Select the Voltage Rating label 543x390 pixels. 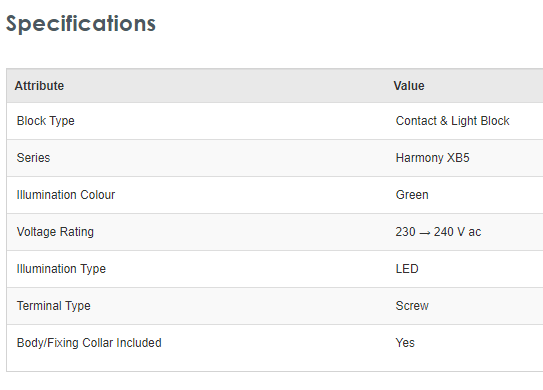pyautogui.click(x=55, y=232)
